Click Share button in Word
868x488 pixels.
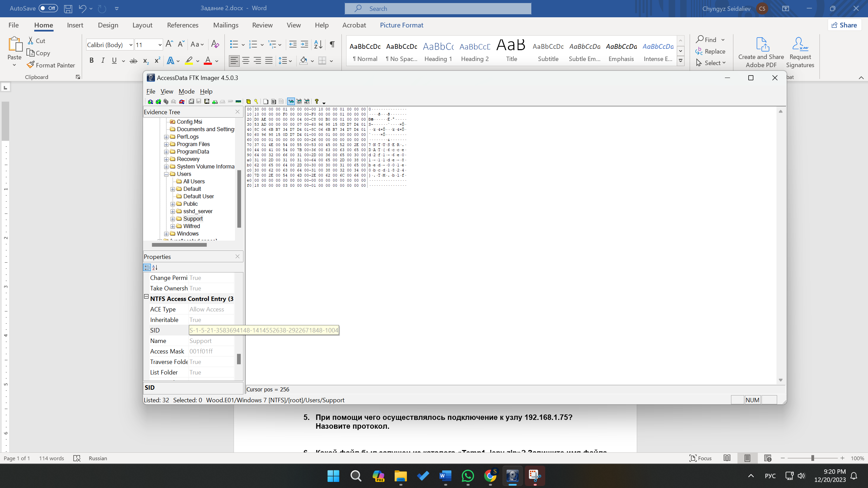pos(845,25)
